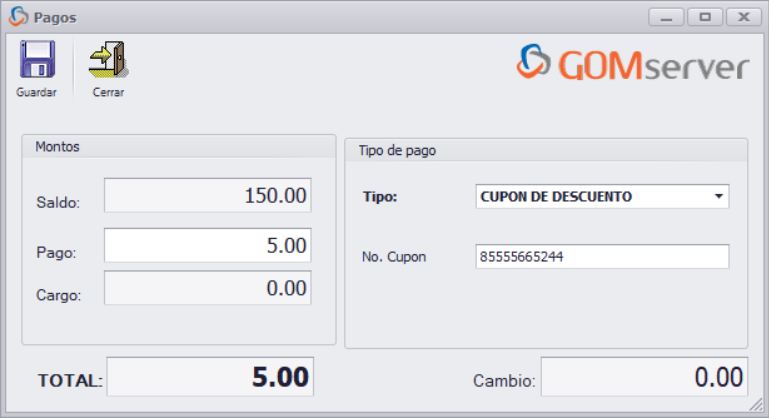
Task: Click the GOMserver logo
Action: [x=633, y=62]
